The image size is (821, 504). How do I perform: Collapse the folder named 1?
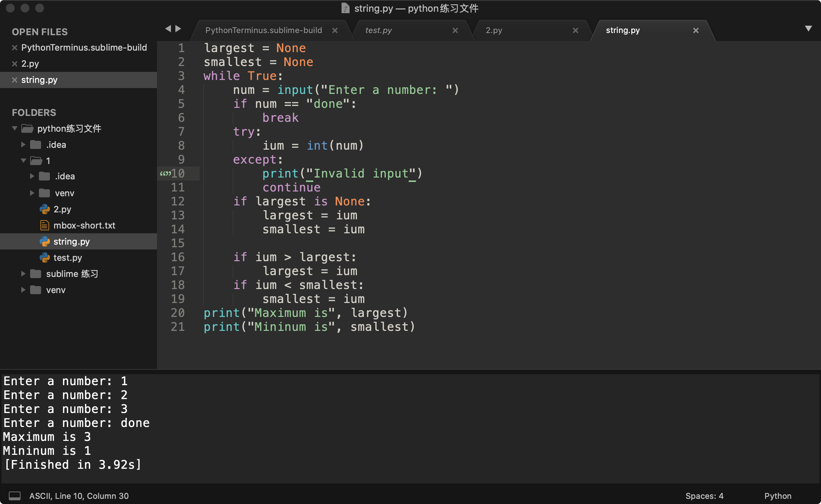(x=23, y=161)
